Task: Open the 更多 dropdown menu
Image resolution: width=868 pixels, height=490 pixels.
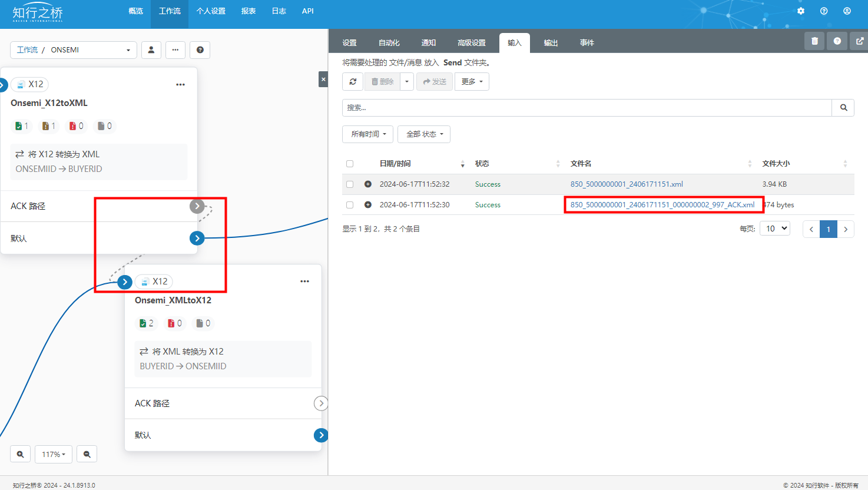Action: [x=471, y=81]
